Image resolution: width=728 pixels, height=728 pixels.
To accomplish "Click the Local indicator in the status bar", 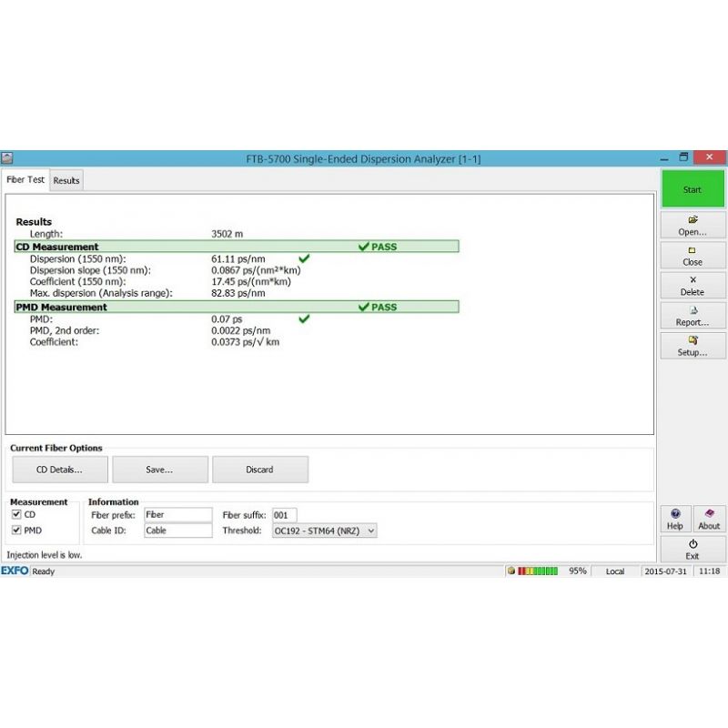I will click(x=615, y=571).
